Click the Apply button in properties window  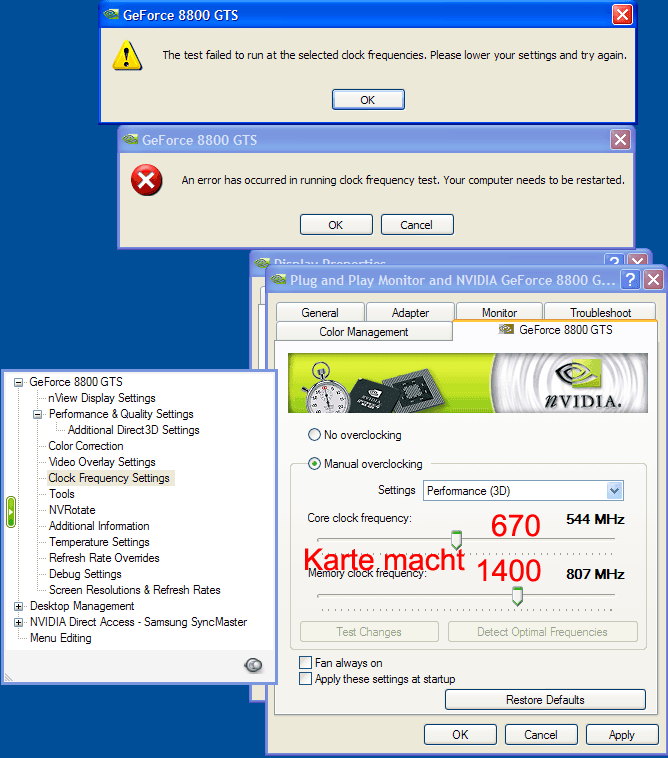pyautogui.click(x=622, y=735)
